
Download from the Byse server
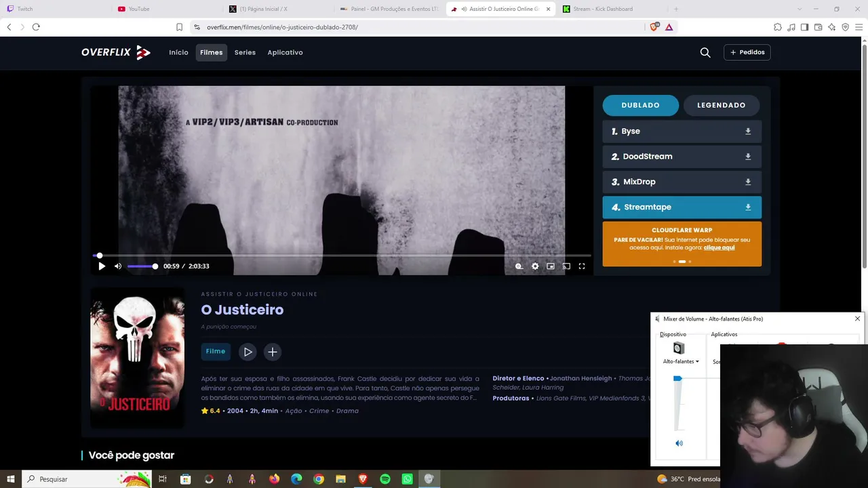[x=748, y=131]
